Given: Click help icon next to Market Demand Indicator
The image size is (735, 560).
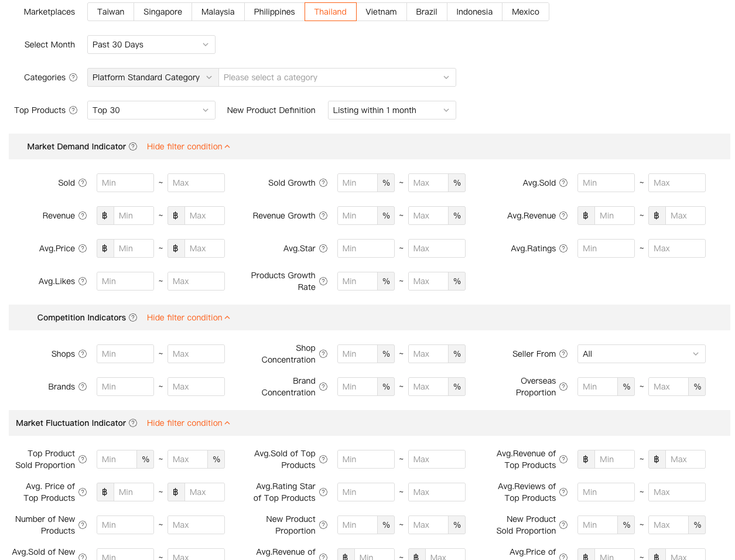Looking at the screenshot, I should click(x=133, y=146).
